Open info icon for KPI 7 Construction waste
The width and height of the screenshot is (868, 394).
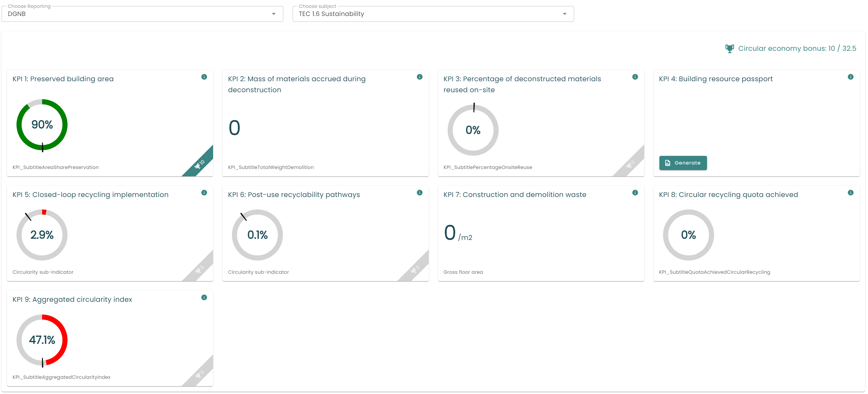[x=635, y=193]
